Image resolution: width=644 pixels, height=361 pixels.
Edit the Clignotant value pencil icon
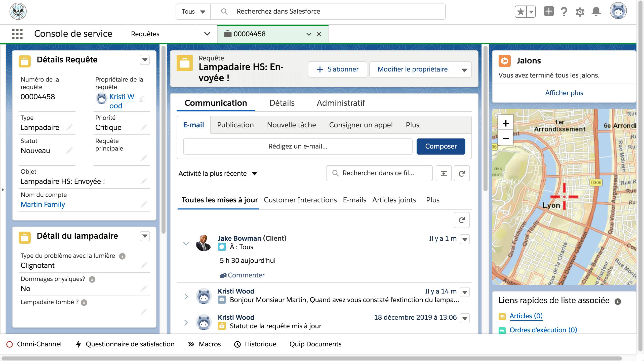pyautogui.click(x=144, y=265)
